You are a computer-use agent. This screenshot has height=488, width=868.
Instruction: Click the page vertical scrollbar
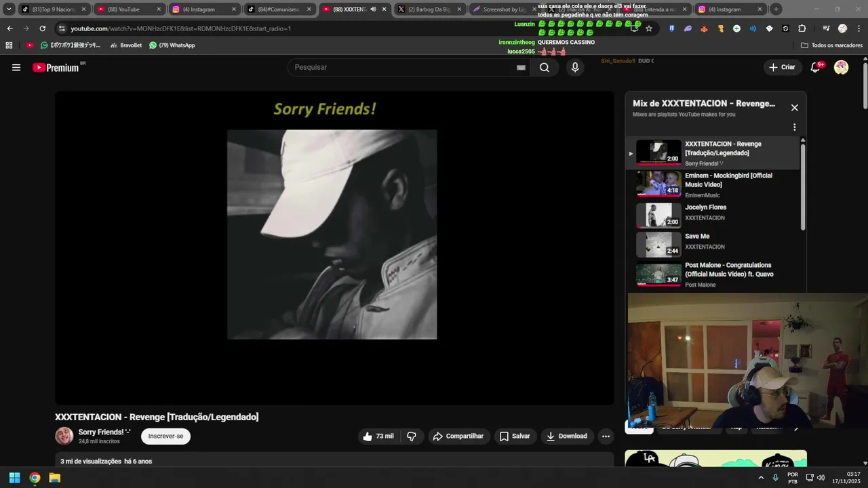865,85
